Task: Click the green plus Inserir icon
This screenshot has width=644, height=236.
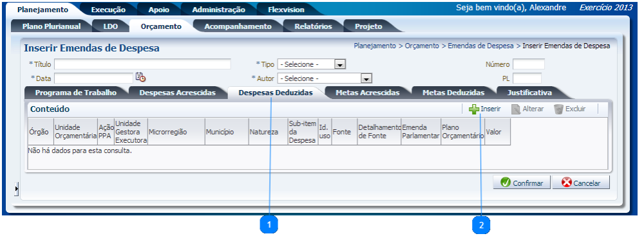Action: (x=475, y=109)
